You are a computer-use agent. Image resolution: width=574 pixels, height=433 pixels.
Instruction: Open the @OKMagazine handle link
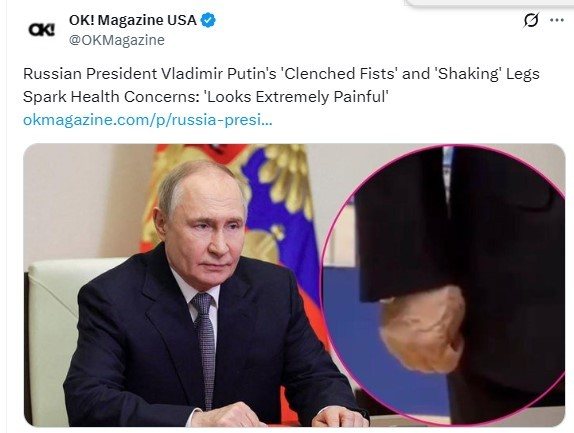click(x=117, y=40)
